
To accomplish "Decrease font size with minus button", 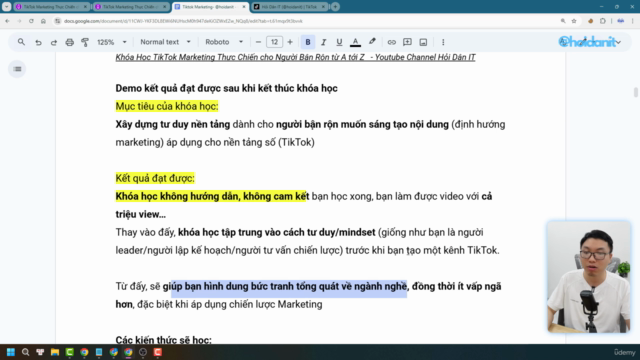I will [258, 42].
